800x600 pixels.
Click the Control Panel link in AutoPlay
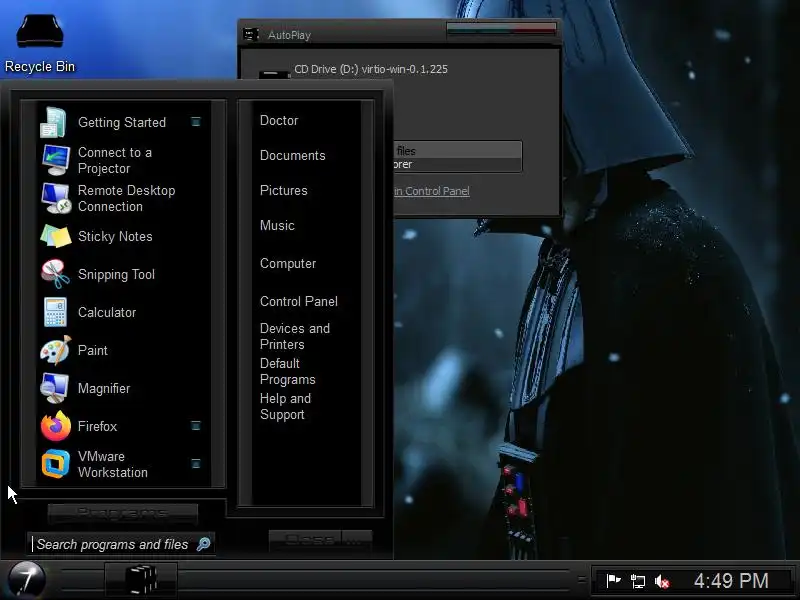[x=432, y=191]
